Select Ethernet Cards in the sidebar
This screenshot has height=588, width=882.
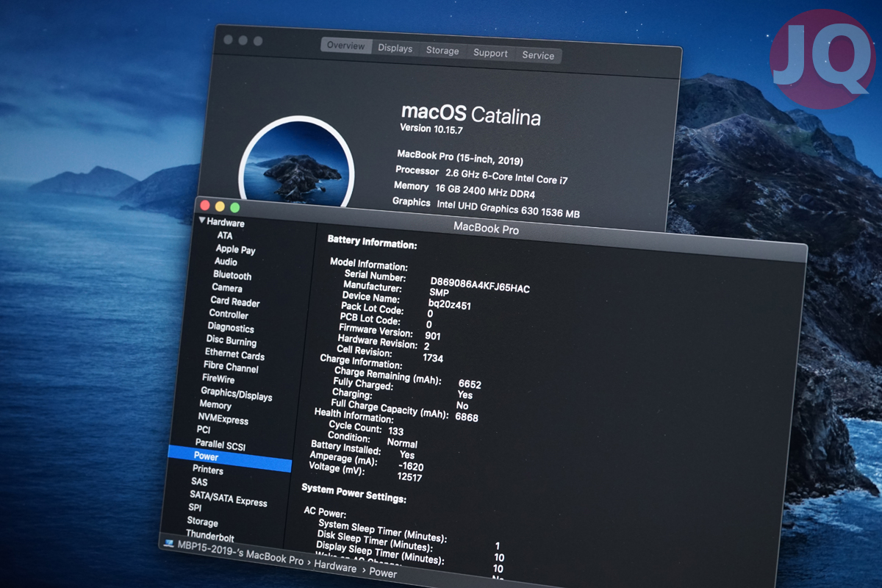(234, 354)
